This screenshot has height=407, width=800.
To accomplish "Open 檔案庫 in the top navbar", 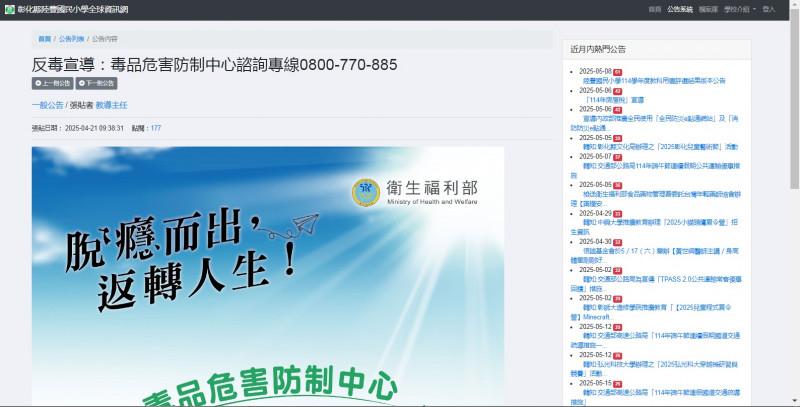I will tap(708, 9).
